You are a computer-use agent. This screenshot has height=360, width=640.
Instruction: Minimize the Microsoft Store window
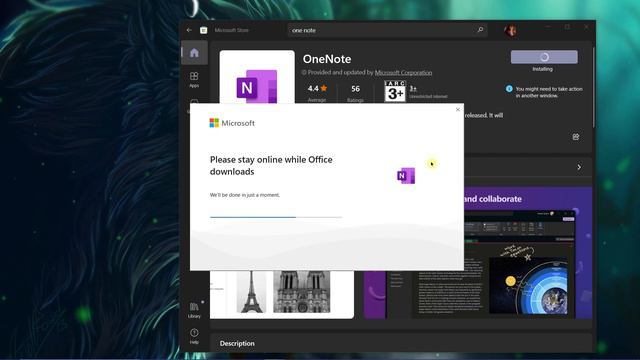(x=548, y=27)
